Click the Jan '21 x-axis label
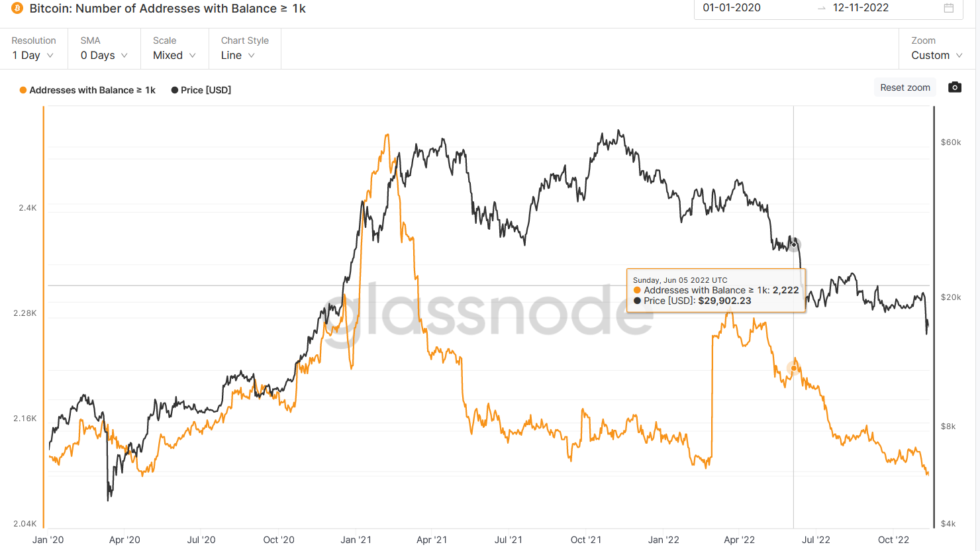Screen dimensions: 980x551 click(x=356, y=540)
